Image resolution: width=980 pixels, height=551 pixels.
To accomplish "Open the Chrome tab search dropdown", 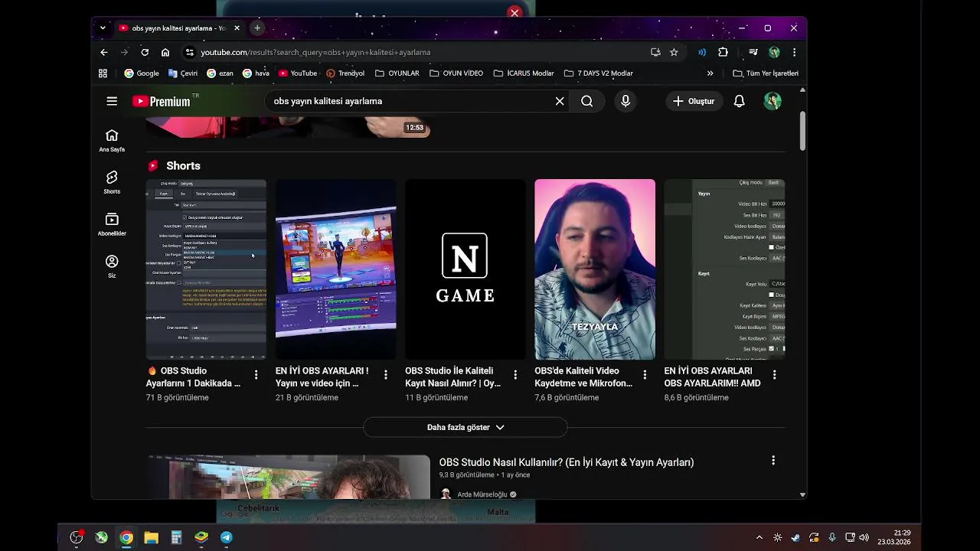I will click(x=103, y=28).
